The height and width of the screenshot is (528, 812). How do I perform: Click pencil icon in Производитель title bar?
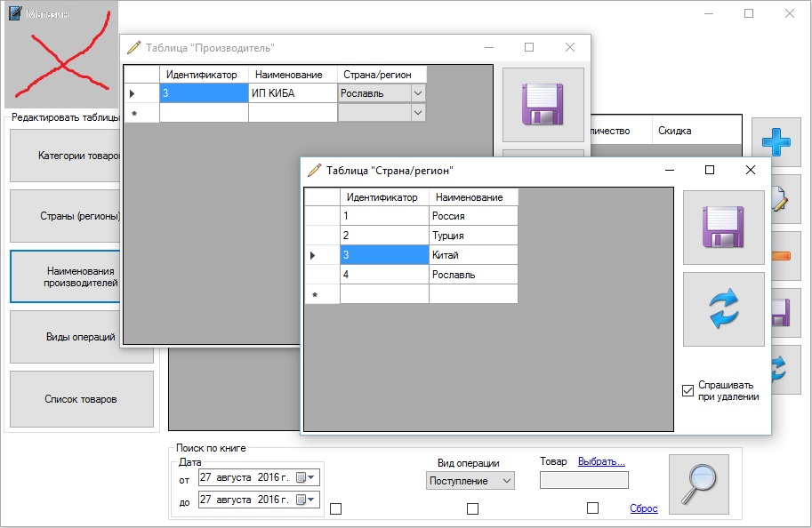tap(133, 48)
